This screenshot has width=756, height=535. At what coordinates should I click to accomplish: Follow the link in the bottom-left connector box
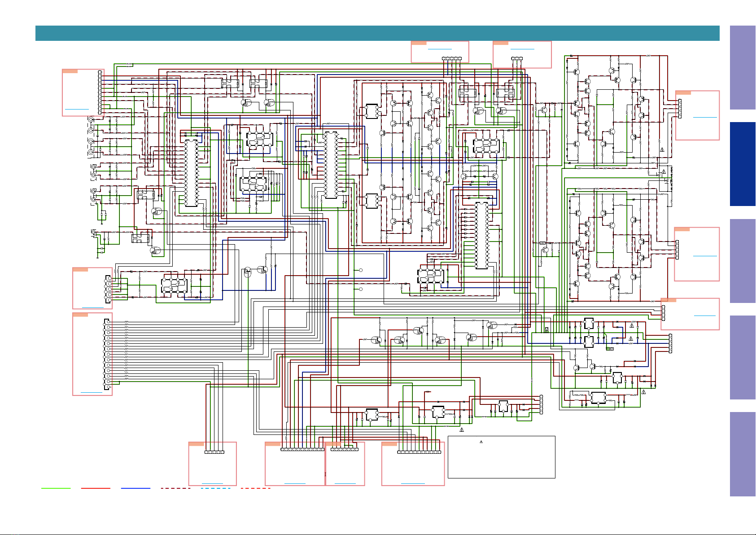pyautogui.click(x=212, y=483)
